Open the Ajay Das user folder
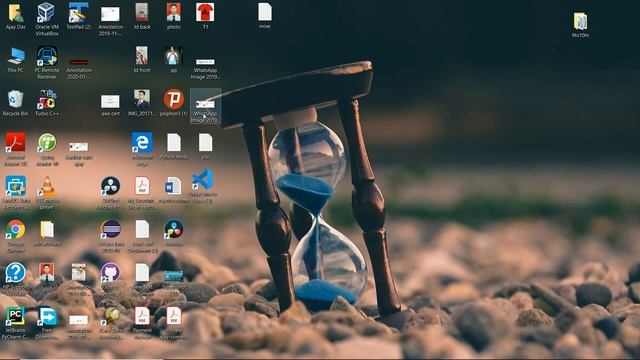The width and height of the screenshot is (640, 360). tap(16, 16)
